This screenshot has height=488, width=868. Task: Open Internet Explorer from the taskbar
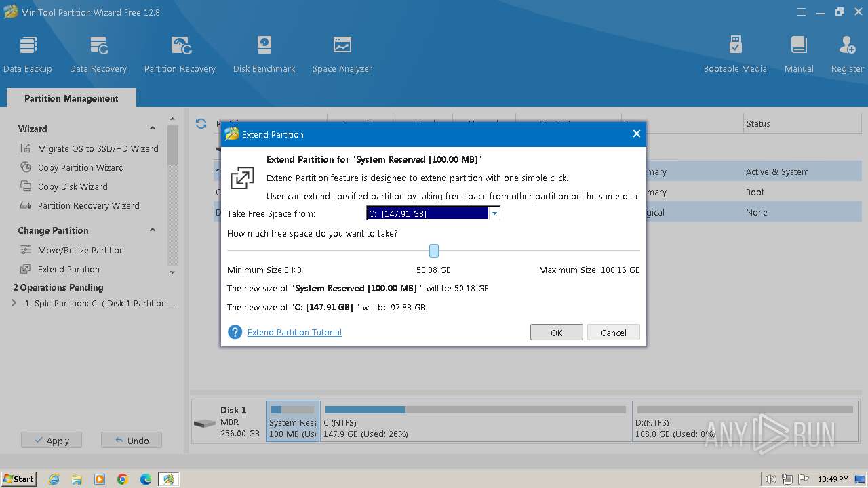[54, 479]
